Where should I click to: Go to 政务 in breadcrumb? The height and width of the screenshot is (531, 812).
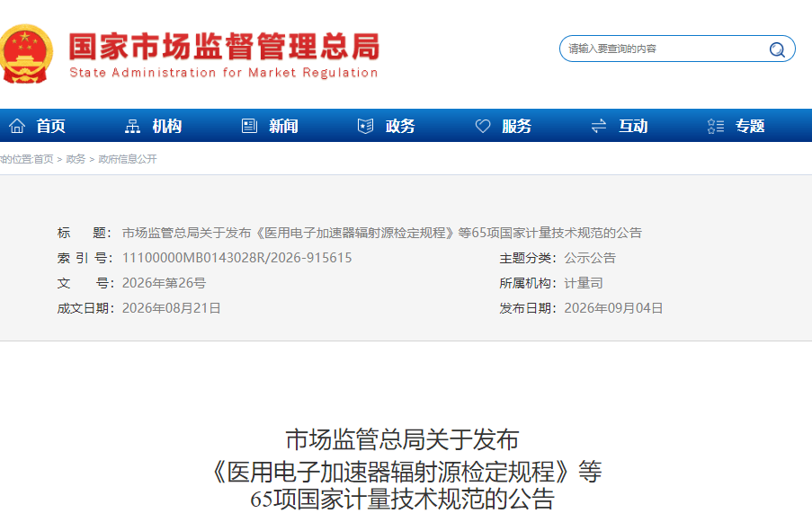click(76, 159)
